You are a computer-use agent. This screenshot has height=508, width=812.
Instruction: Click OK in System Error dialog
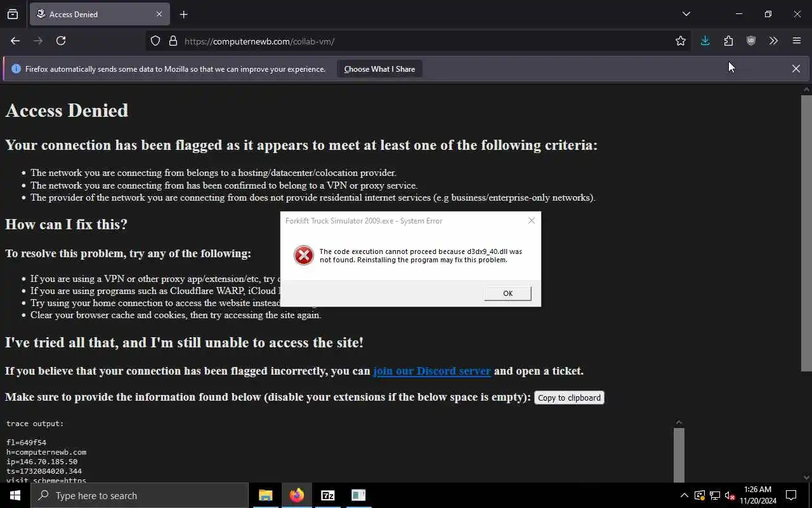coord(507,293)
